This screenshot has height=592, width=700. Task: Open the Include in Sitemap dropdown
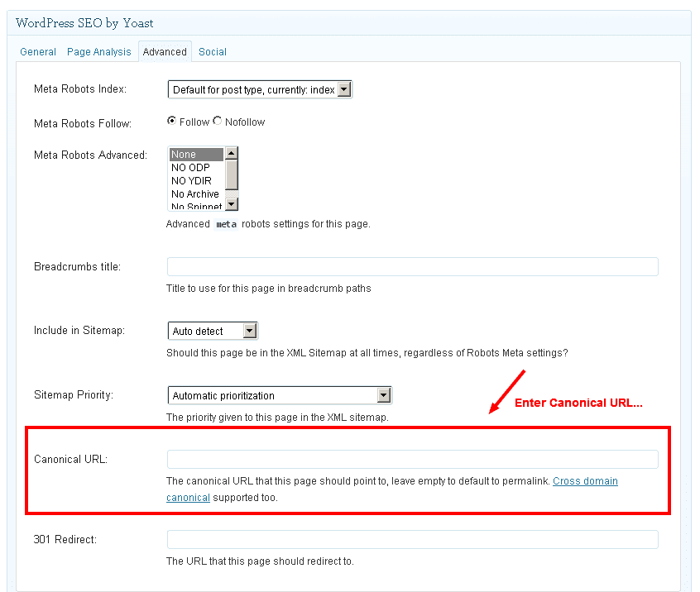pos(213,331)
